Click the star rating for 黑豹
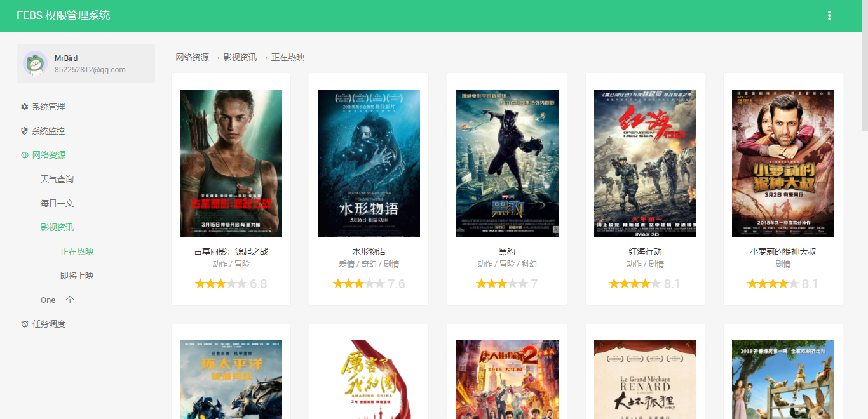The image size is (868, 419). coord(502,284)
